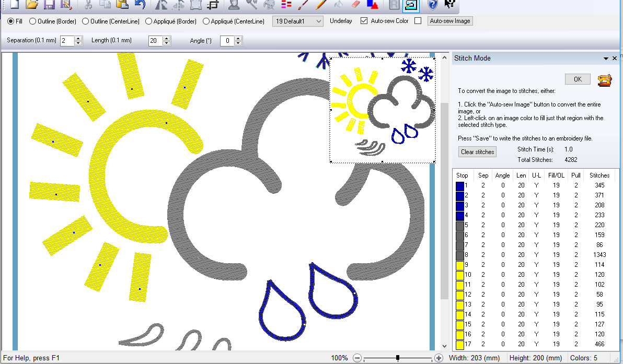Click the reduce colors list icon
This screenshot has height=364, width=623.
pyautogui.click(x=286, y=4)
